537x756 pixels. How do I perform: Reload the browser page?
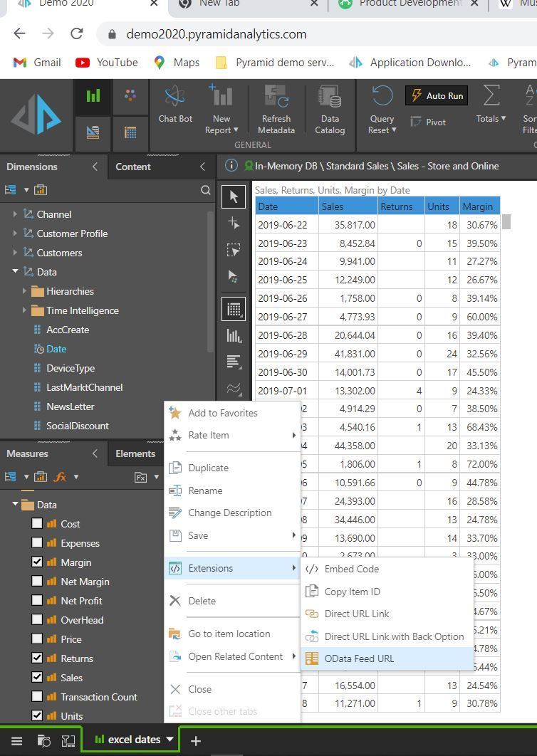coord(77,33)
